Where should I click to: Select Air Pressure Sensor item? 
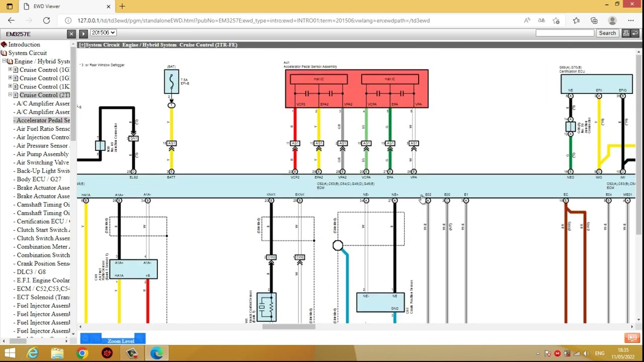point(43,146)
